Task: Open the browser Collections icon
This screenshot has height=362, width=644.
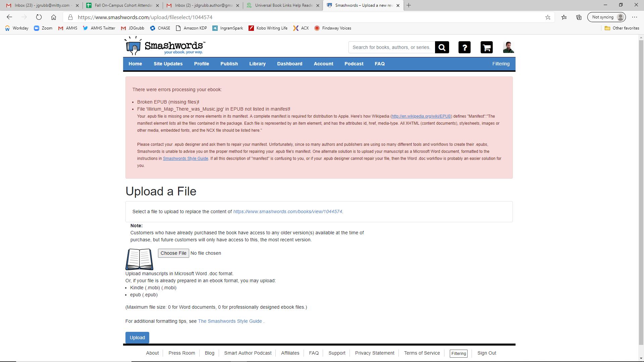Action: (x=579, y=17)
